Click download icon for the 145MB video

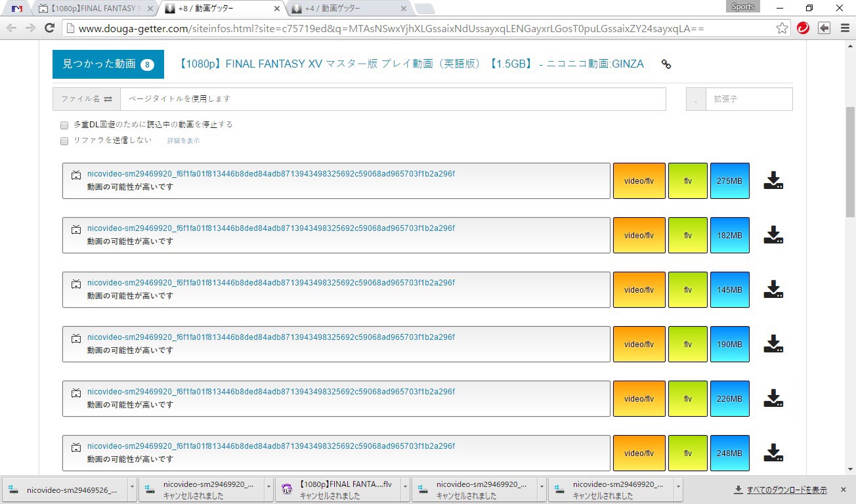click(774, 289)
